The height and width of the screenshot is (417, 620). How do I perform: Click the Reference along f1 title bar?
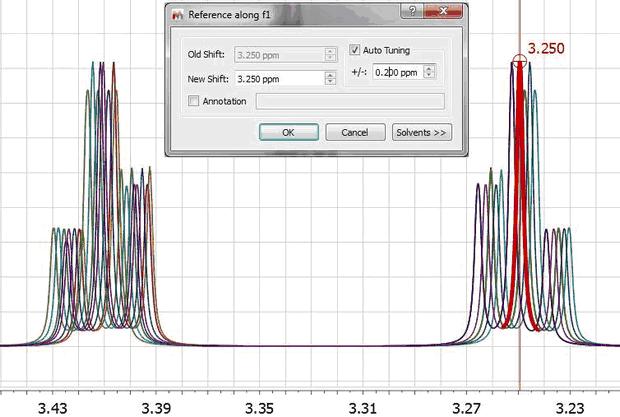pos(280,16)
